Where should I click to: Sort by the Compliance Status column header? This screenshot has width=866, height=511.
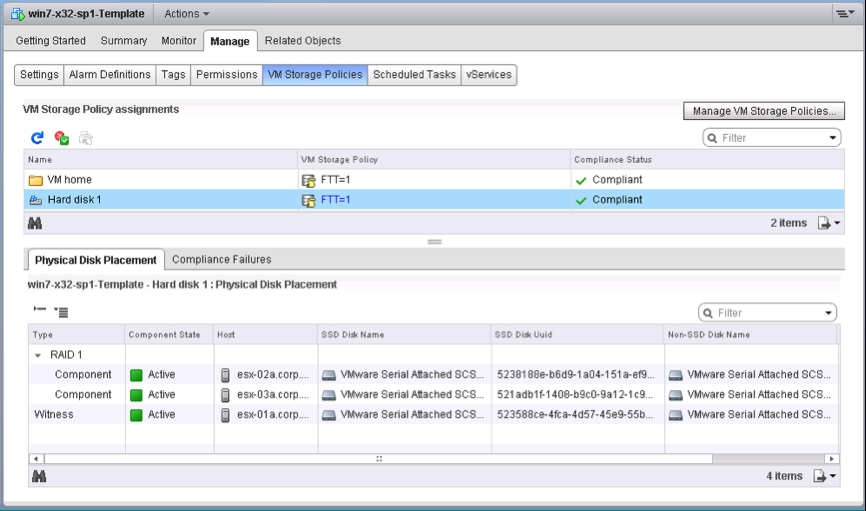point(707,160)
